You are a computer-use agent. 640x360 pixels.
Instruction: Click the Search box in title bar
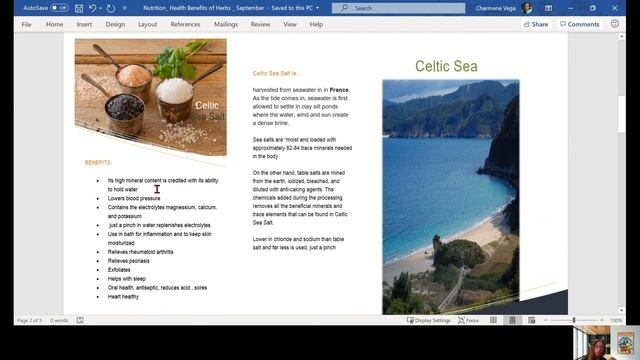tap(398, 8)
